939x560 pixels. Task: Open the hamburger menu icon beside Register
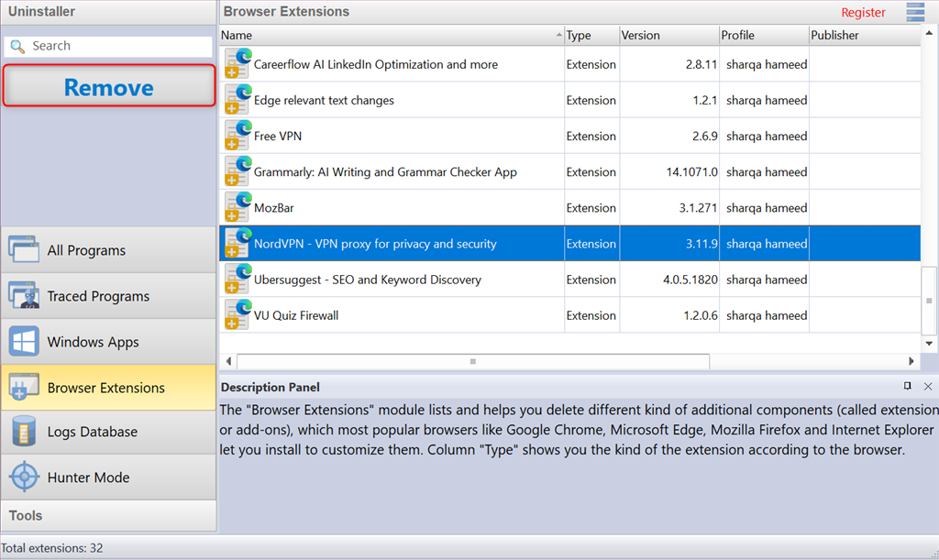[x=915, y=12]
